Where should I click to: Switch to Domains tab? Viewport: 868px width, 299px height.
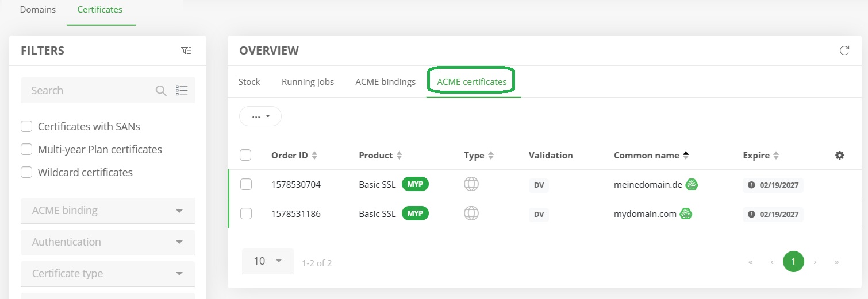[x=38, y=10]
